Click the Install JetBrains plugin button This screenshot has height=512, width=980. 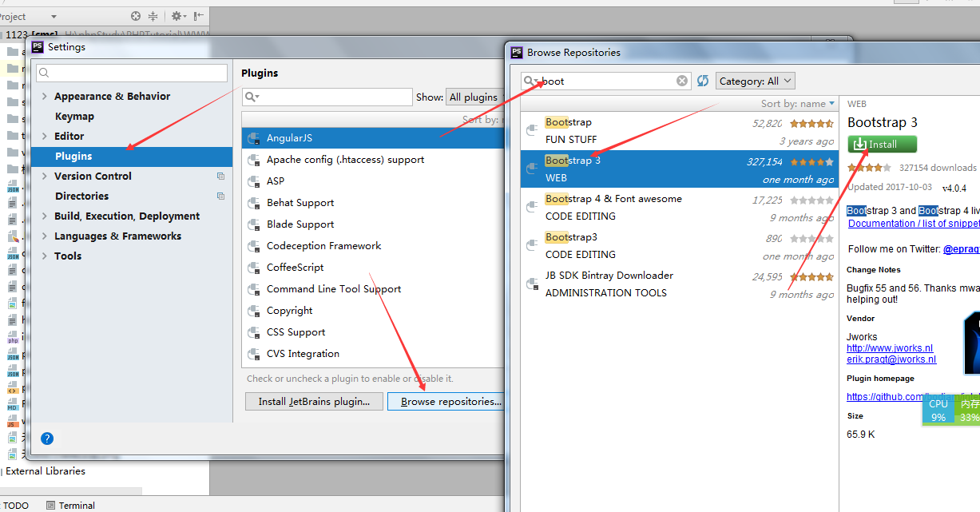(x=315, y=401)
